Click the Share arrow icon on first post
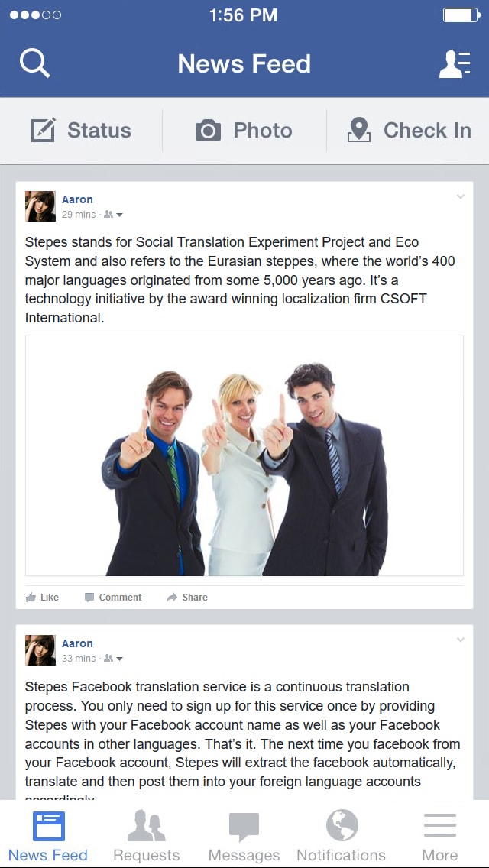 point(172,598)
